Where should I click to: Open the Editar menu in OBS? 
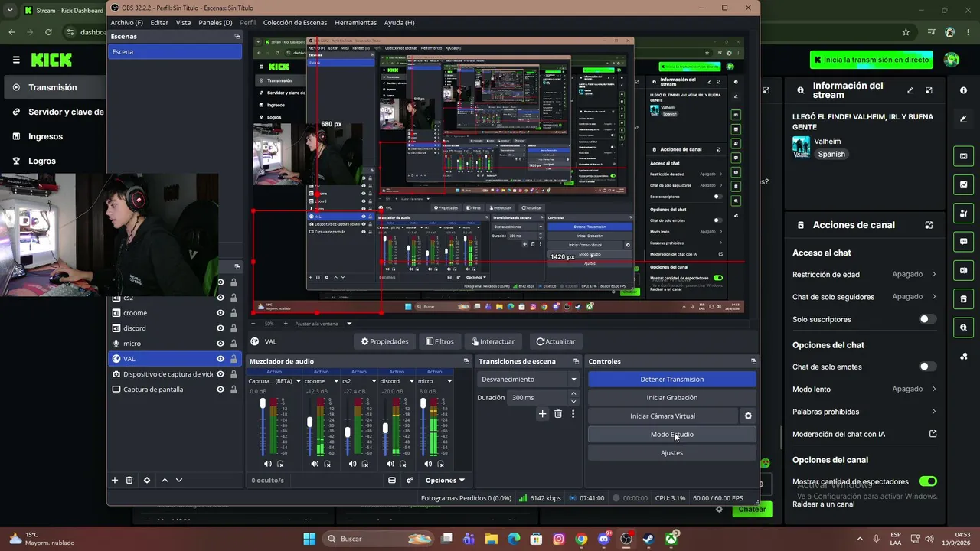(159, 23)
